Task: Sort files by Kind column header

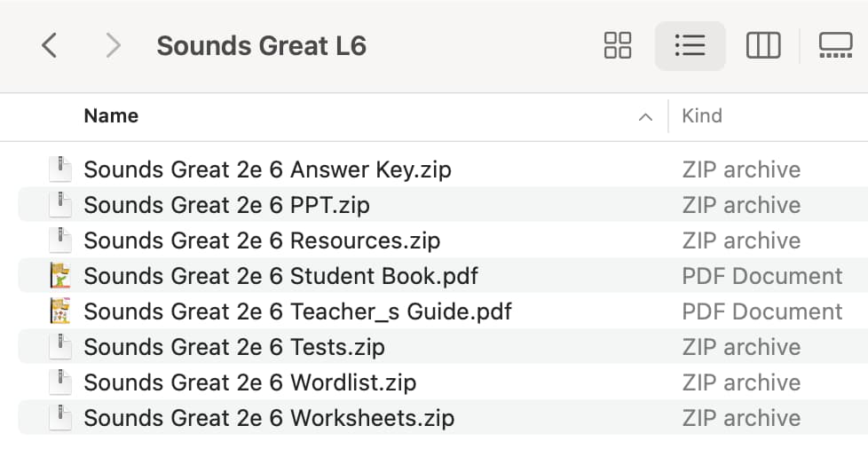Action: [702, 115]
